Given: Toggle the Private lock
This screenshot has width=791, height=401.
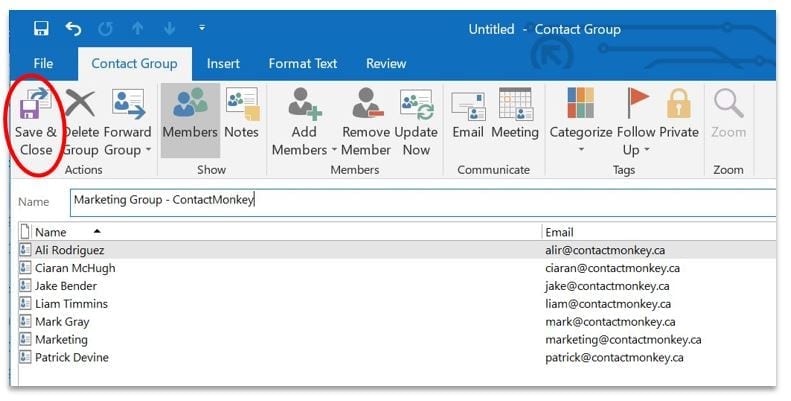Looking at the screenshot, I should click(679, 115).
